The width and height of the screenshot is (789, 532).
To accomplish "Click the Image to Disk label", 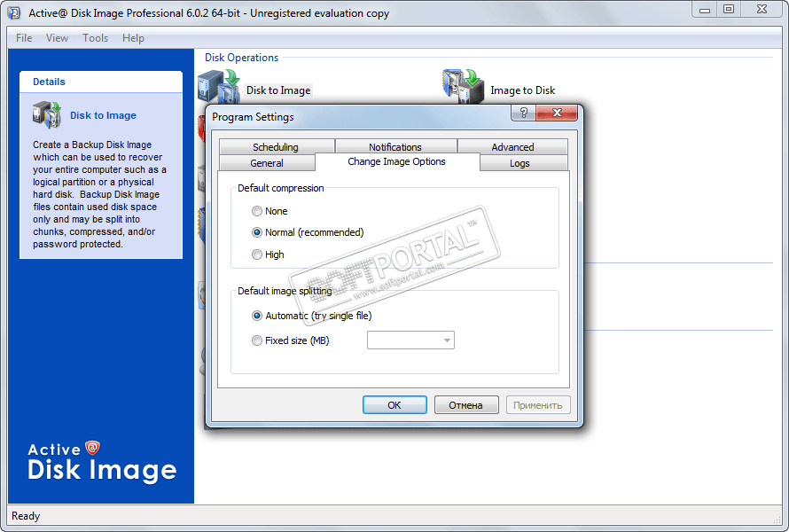I will pyautogui.click(x=523, y=90).
